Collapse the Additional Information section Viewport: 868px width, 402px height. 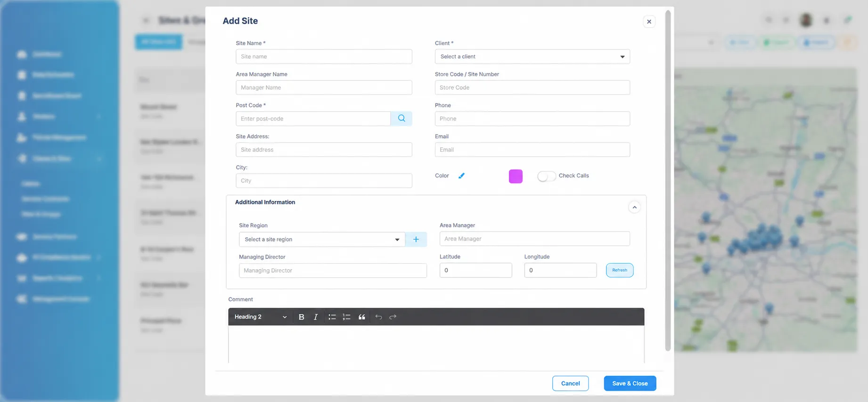(x=634, y=207)
